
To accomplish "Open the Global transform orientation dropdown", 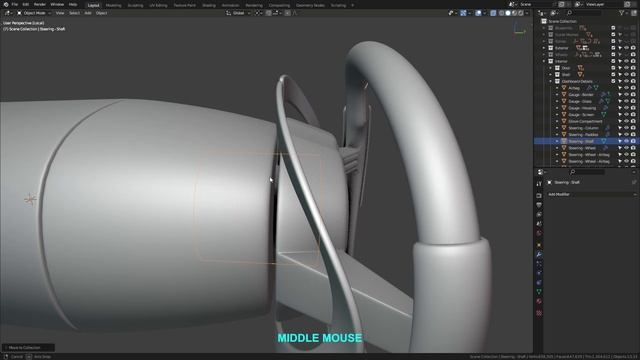I will click(x=238, y=13).
